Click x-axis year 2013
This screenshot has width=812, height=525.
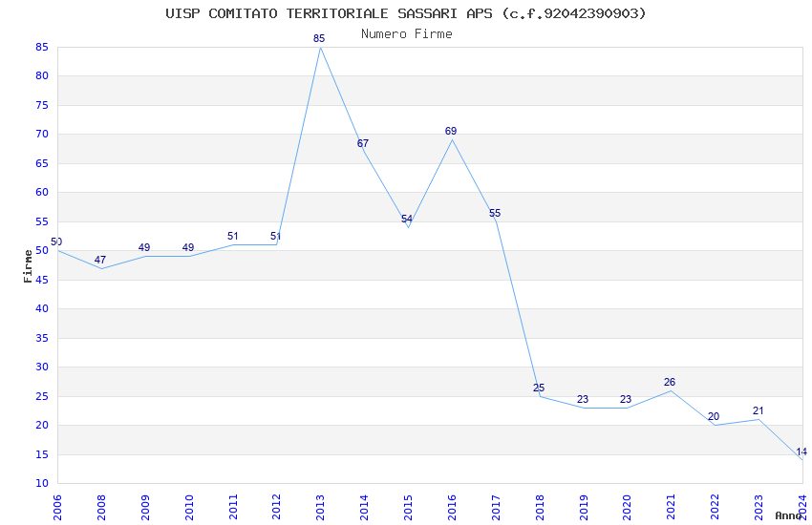coord(320,507)
